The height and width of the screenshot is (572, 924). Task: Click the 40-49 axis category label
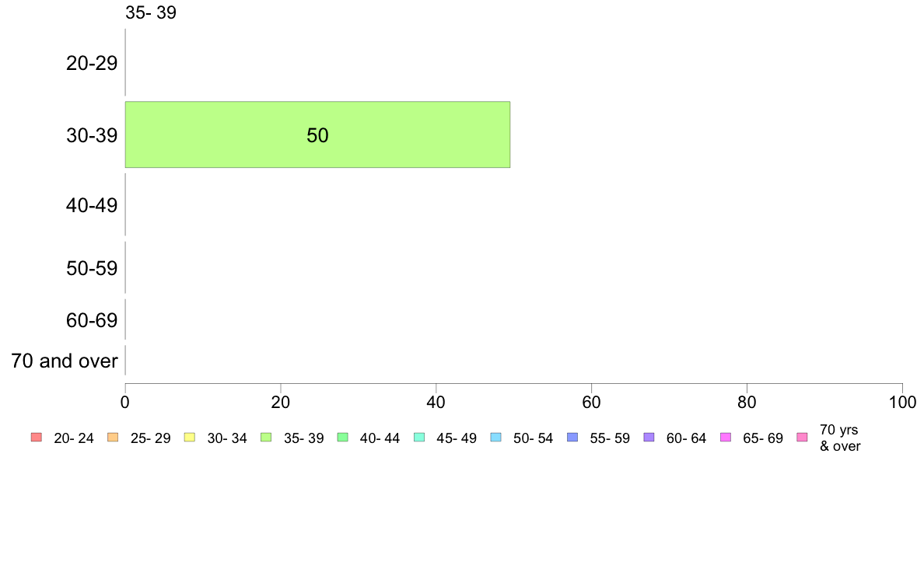[x=92, y=206]
